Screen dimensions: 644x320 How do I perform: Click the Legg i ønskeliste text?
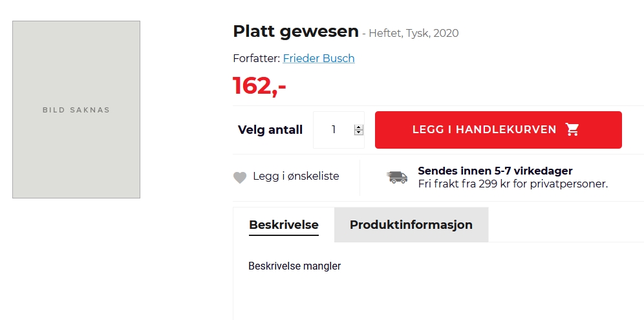click(x=296, y=176)
